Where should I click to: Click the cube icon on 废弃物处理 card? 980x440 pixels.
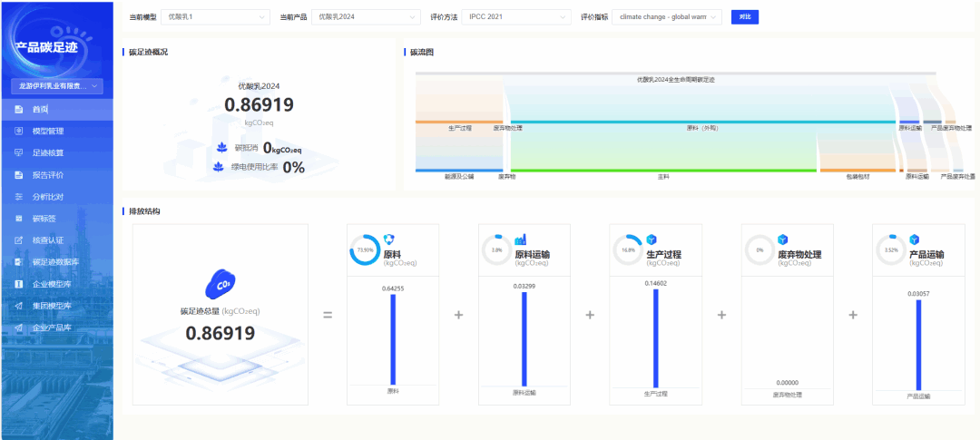point(782,240)
